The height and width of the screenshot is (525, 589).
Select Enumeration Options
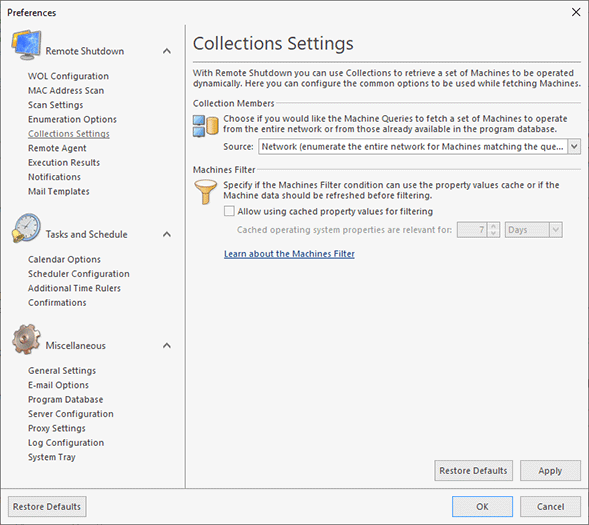click(72, 119)
